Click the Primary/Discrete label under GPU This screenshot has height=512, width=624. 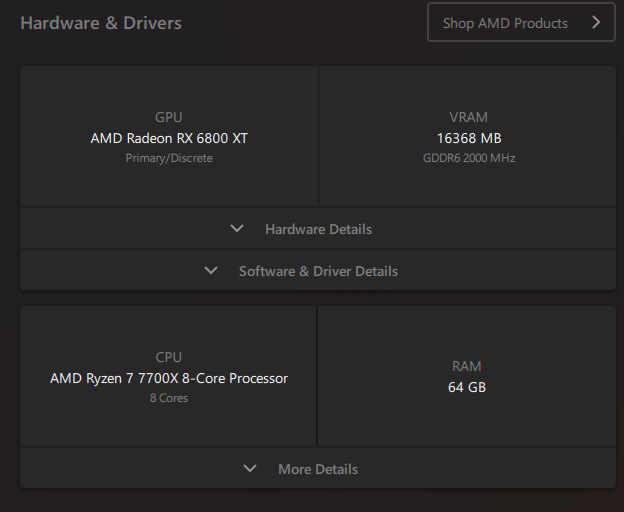click(169, 158)
